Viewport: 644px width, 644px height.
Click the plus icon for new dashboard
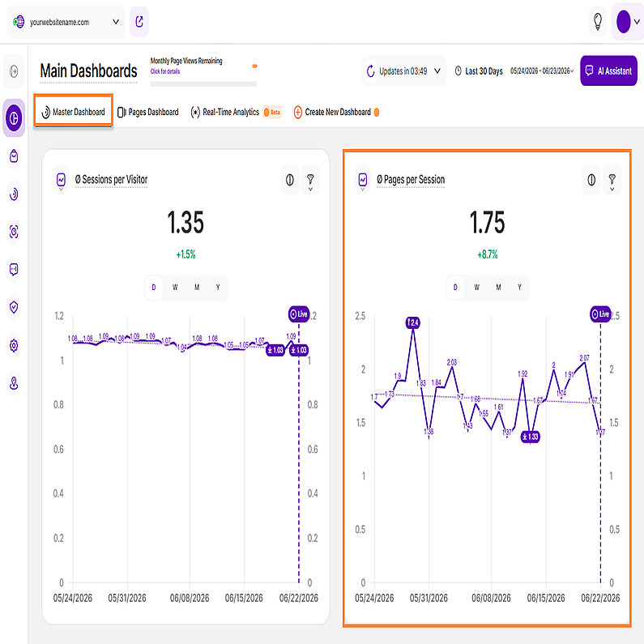[x=298, y=112]
